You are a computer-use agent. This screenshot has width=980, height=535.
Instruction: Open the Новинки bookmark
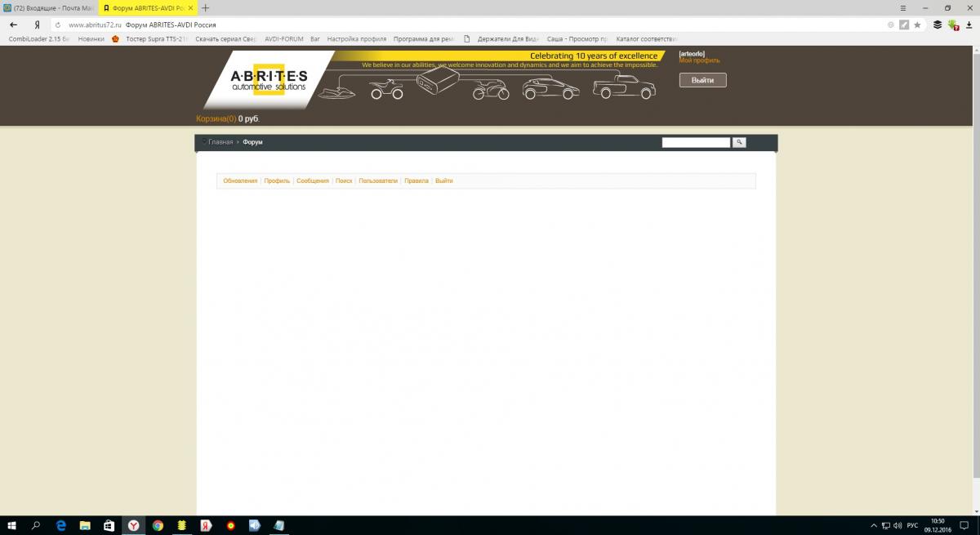coord(91,38)
